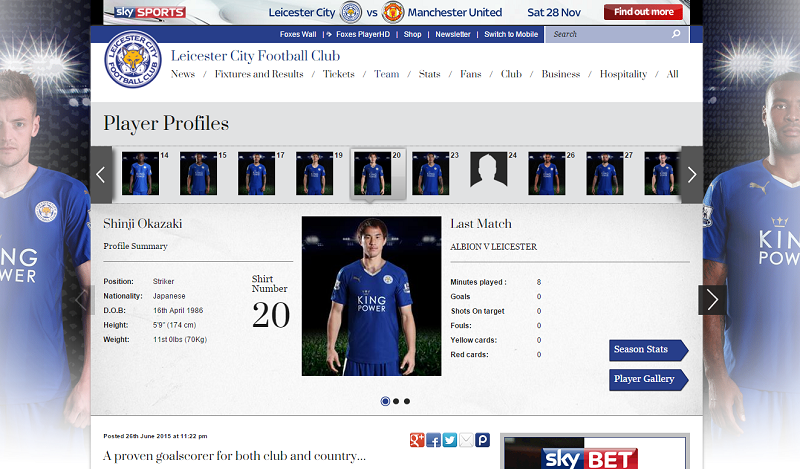Click the Season Stats button
Image resolution: width=800 pixels, height=469 pixels.
648,350
